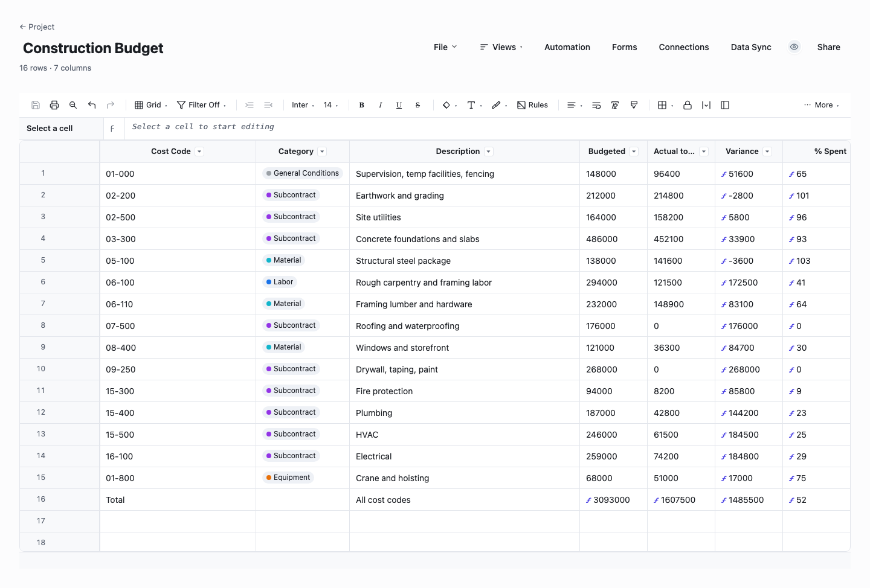
Task: Open the Automation tab
Action: coord(567,47)
